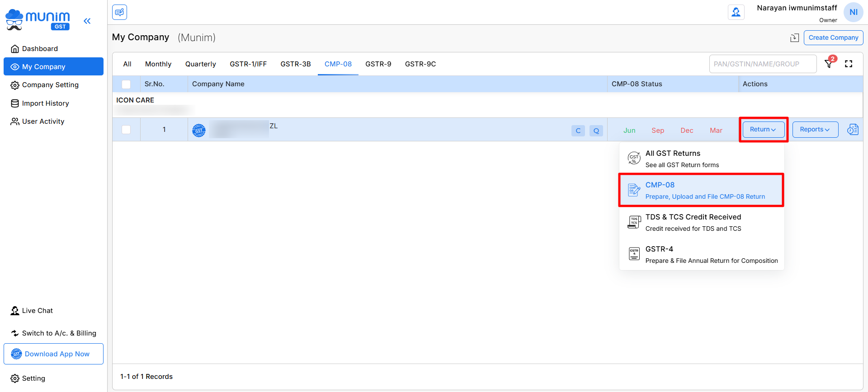Select All GST Returns menu entry

point(702,159)
